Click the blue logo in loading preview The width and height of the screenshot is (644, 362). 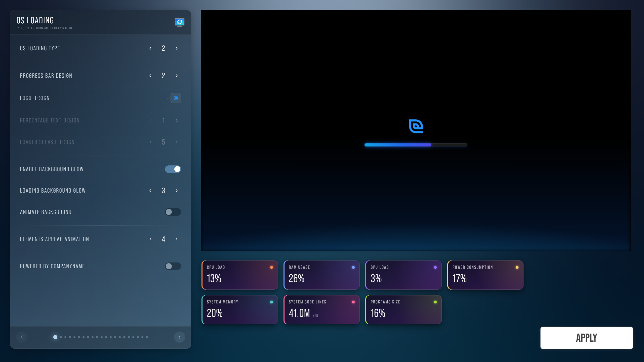pos(416,126)
